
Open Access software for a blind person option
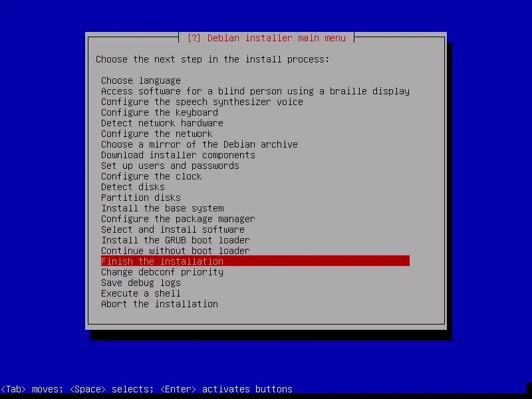pos(255,91)
